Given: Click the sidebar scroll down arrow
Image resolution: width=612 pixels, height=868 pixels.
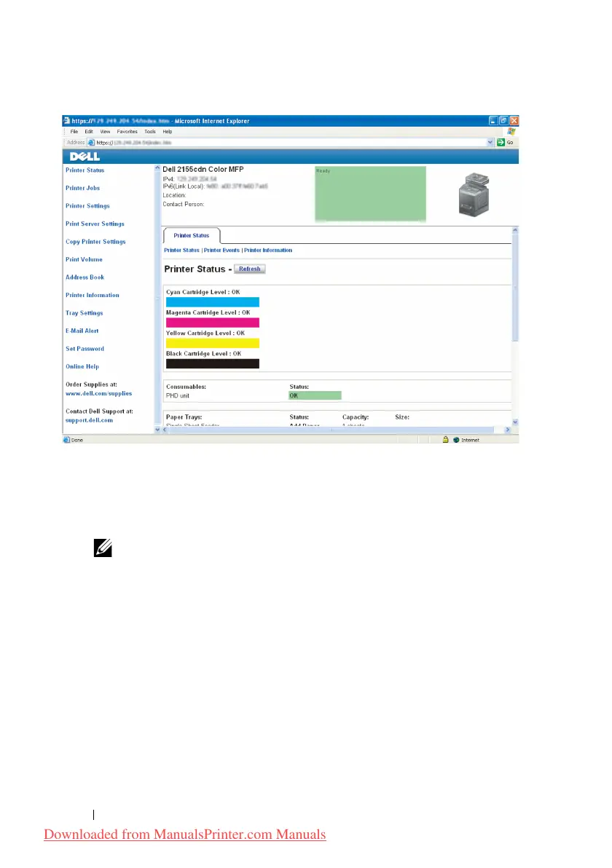Looking at the screenshot, I should click(x=157, y=430).
